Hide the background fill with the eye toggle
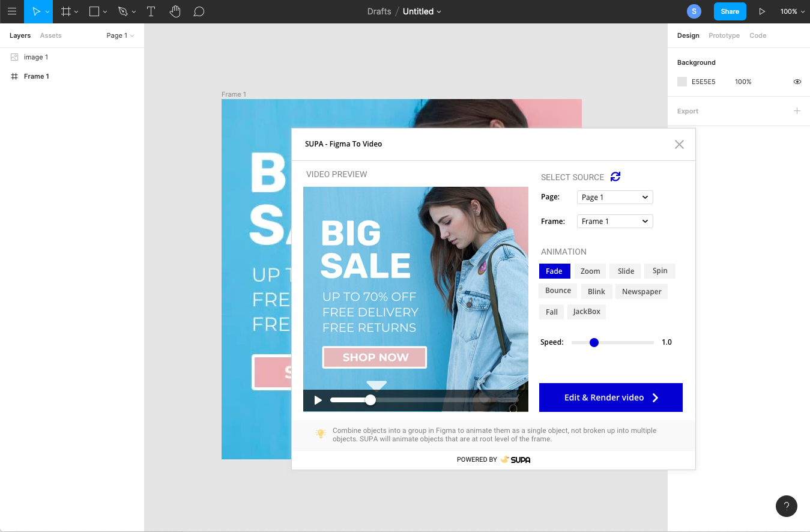Image resolution: width=810 pixels, height=532 pixels. [x=797, y=82]
